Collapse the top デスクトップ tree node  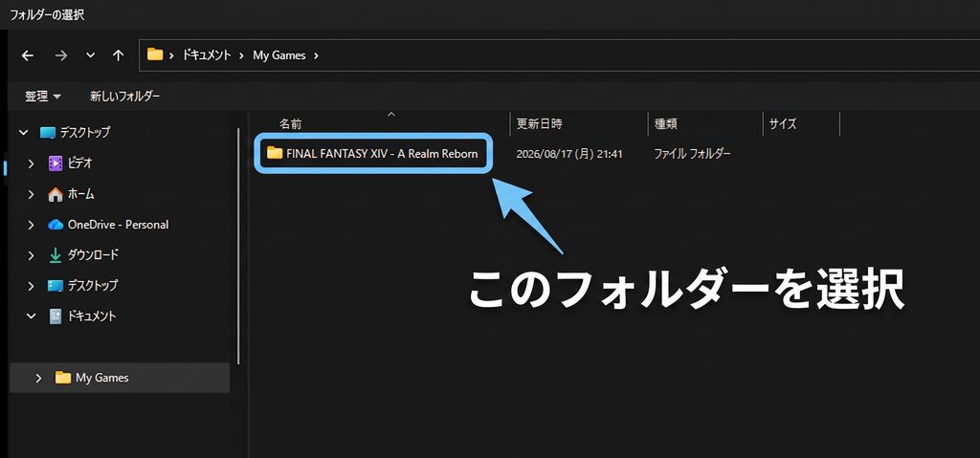(24, 133)
